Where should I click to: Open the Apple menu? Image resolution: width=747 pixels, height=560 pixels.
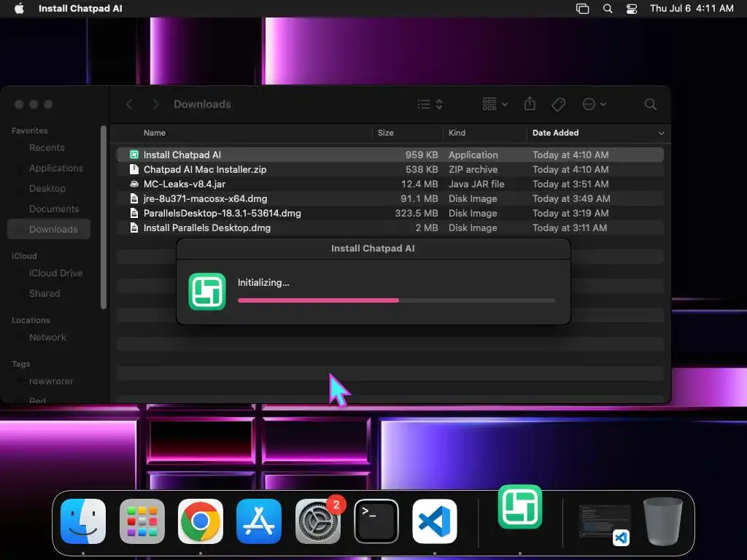point(19,8)
